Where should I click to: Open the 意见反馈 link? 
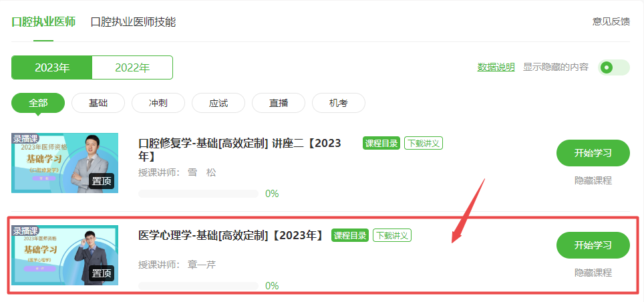coord(611,22)
